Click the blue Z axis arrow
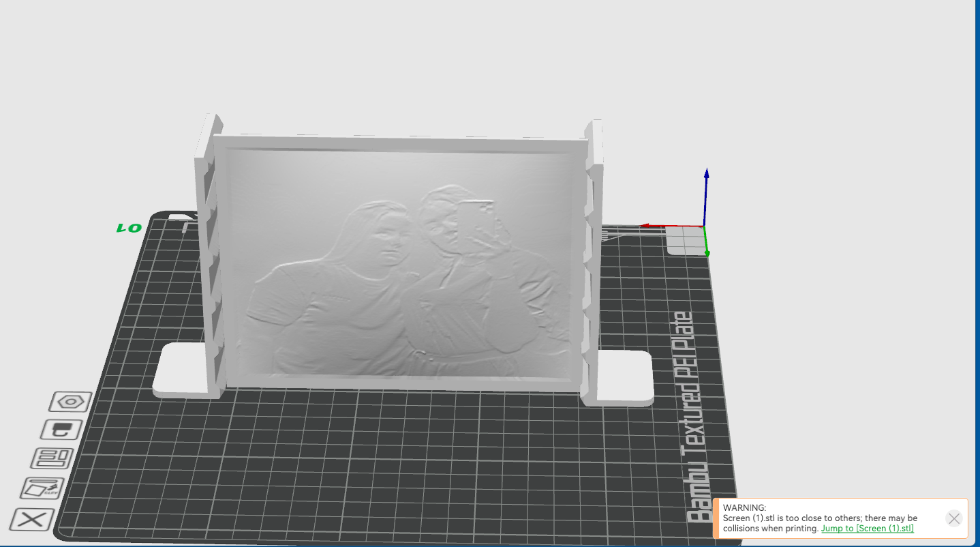Image resolution: width=980 pixels, height=547 pixels. 706,196
